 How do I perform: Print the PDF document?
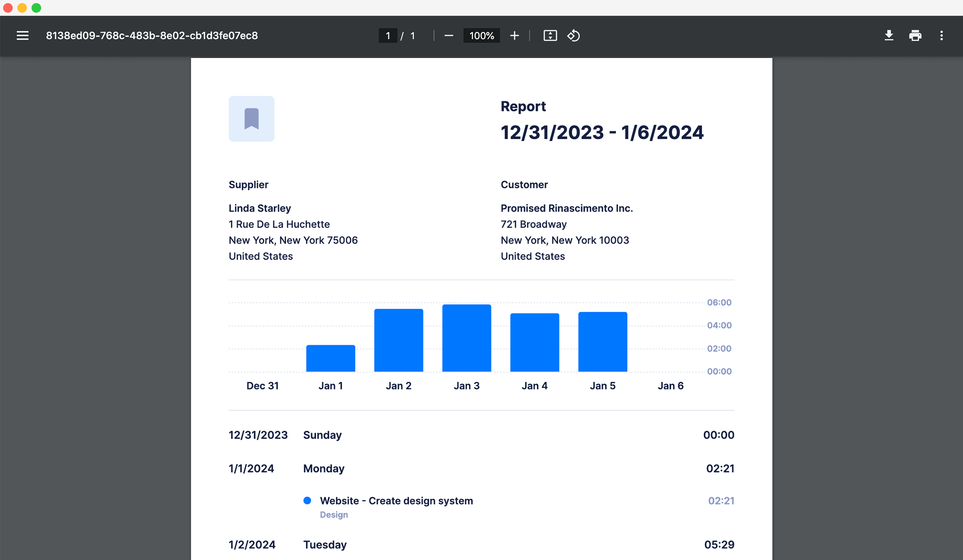tap(915, 35)
